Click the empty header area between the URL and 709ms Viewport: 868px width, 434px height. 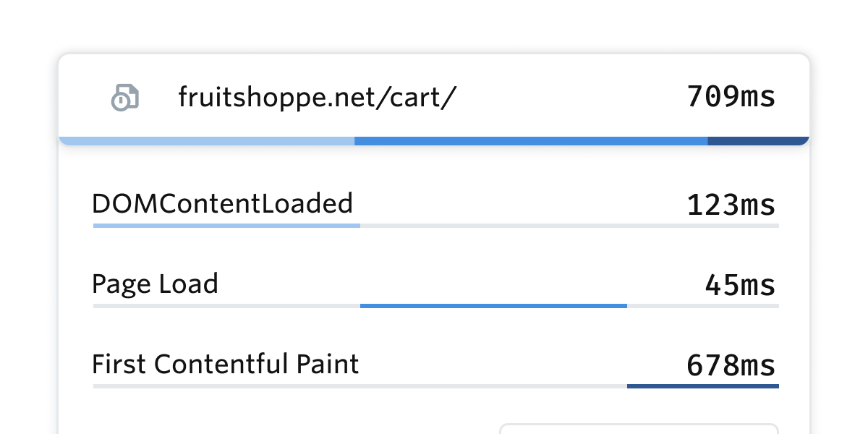click(571, 97)
